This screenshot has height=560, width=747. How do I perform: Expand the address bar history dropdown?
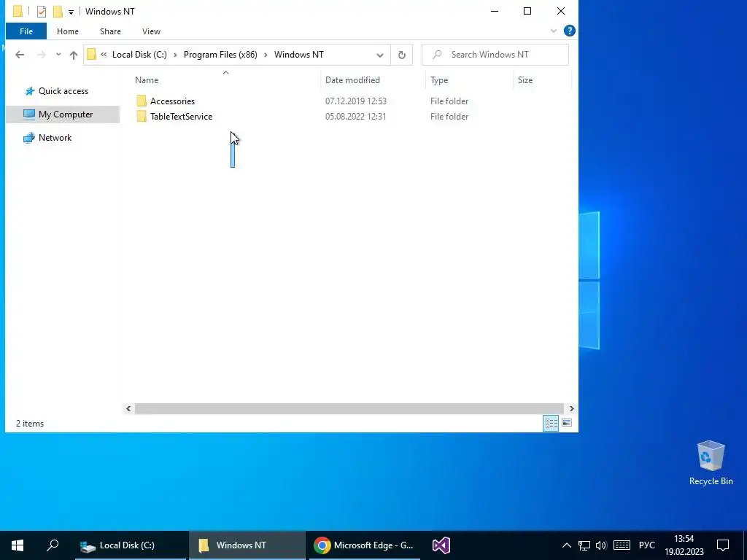tap(379, 55)
